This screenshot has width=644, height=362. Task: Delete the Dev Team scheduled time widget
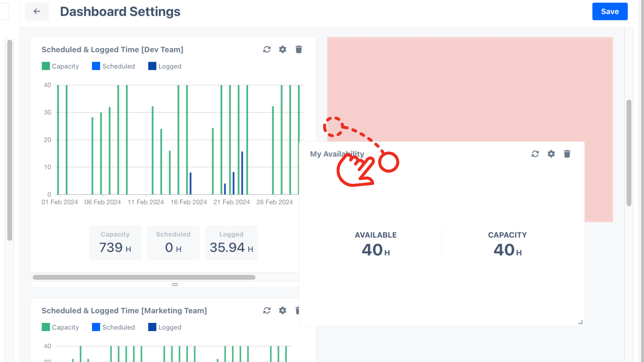click(x=299, y=49)
